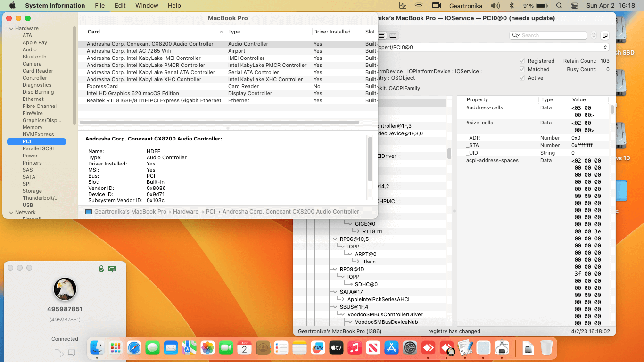Collapse the RP06@1C,5 tree node
Image resolution: width=644 pixels, height=362 pixels.
pyautogui.click(x=335, y=239)
